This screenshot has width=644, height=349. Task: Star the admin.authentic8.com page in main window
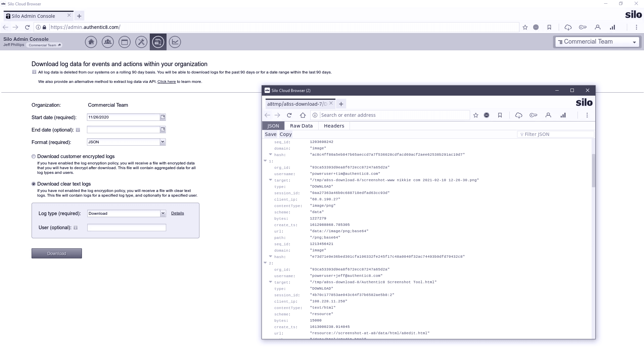pos(525,27)
